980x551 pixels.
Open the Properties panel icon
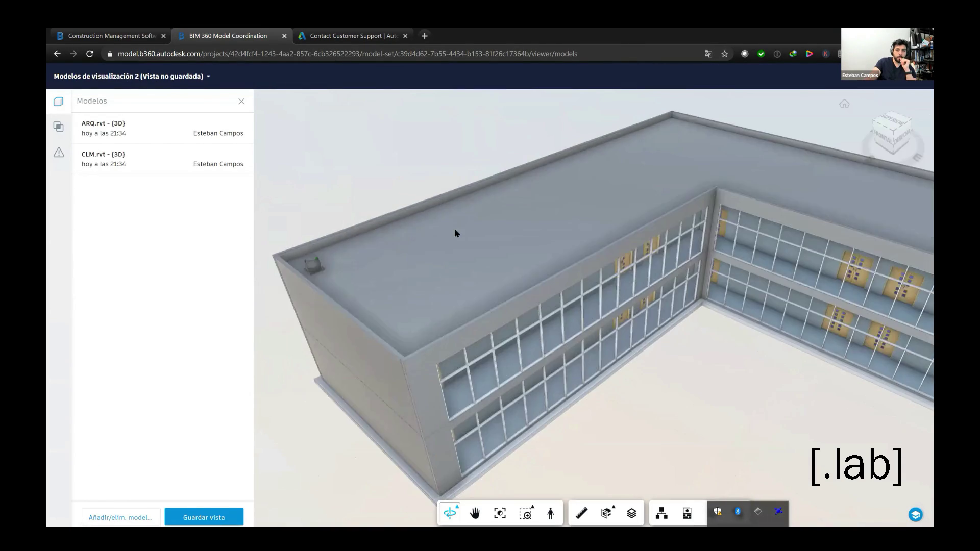click(x=687, y=513)
